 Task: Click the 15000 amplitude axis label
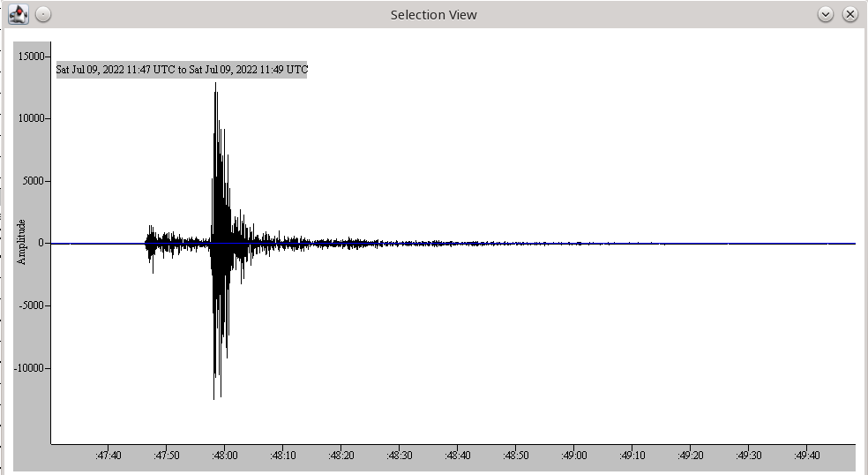pos(32,57)
